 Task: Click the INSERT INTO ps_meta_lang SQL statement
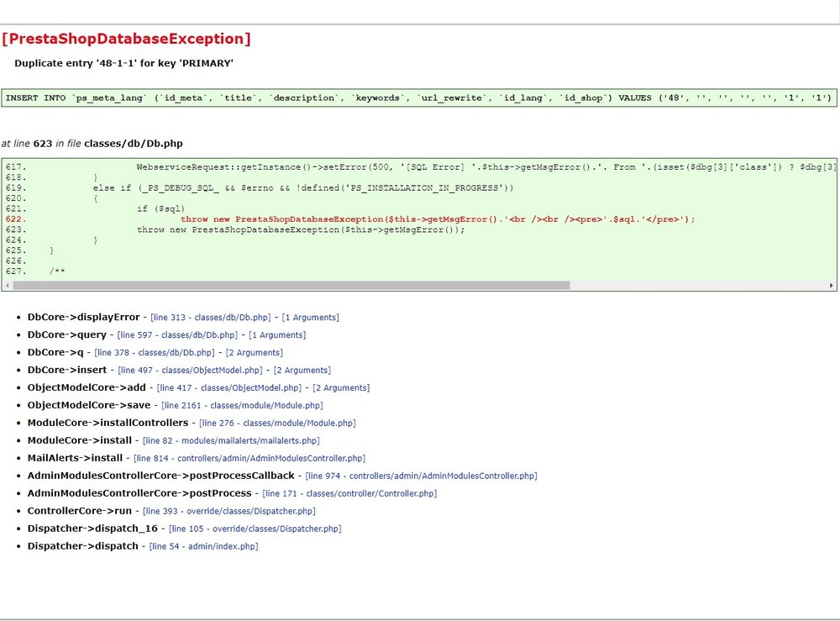(418, 98)
